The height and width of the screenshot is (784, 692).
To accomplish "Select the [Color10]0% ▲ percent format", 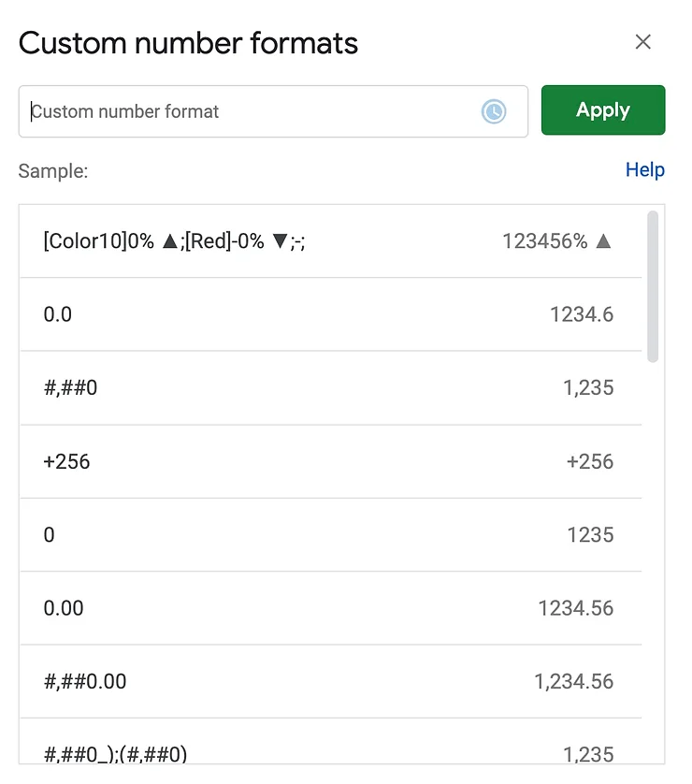I will tap(174, 241).
